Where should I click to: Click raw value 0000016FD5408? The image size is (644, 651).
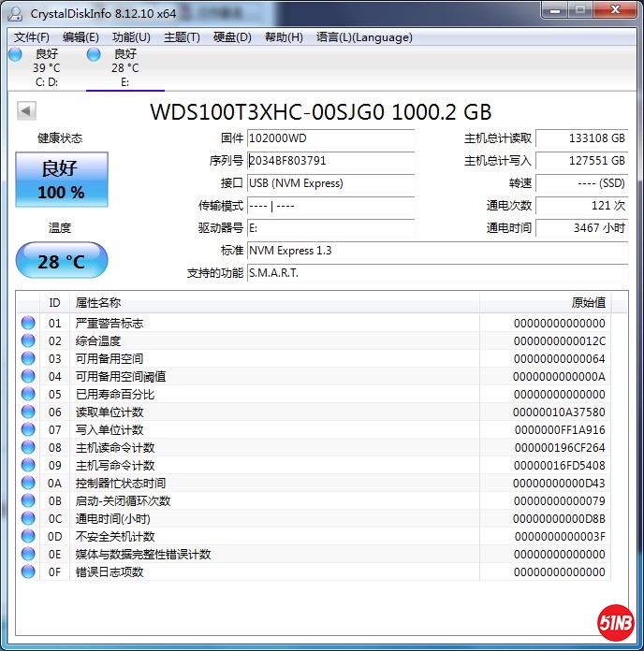pos(560,466)
